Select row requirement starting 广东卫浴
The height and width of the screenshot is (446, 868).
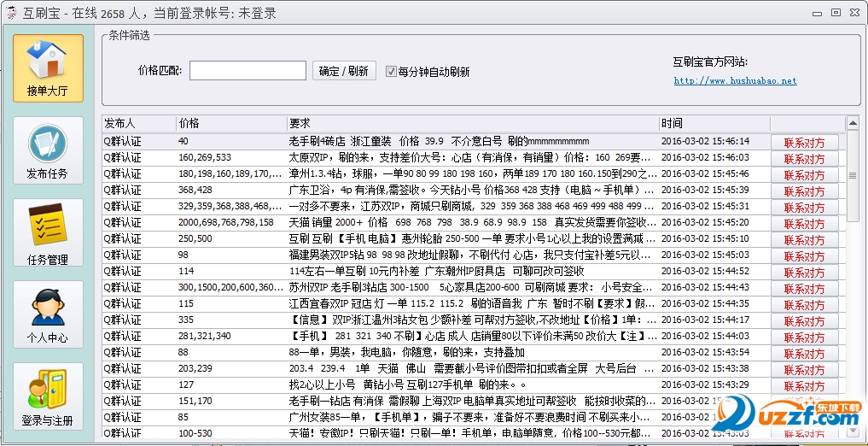472,190
